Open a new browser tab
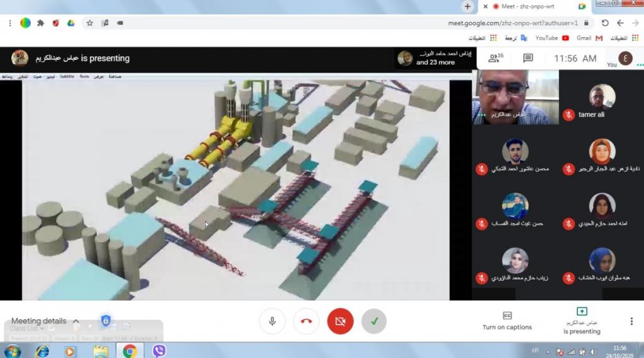 (467, 6)
